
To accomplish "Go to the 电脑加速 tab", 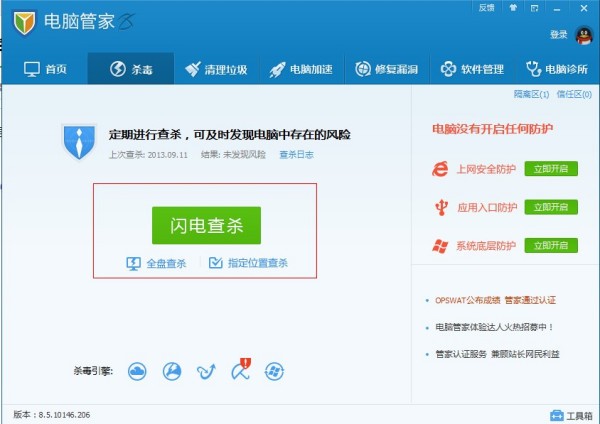I will (301, 69).
